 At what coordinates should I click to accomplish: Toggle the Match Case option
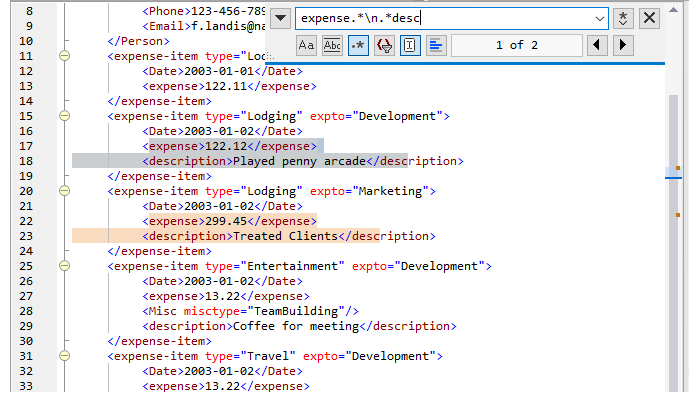(x=307, y=45)
